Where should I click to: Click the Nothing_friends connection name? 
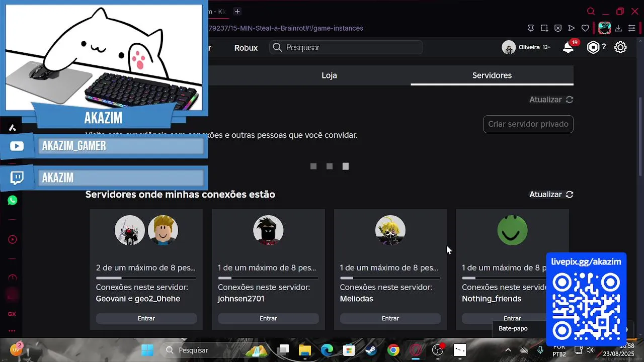tap(492, 299)
